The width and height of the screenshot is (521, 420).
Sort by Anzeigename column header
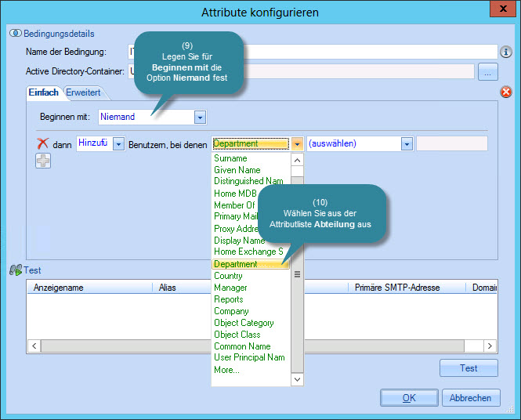point(90,288)
